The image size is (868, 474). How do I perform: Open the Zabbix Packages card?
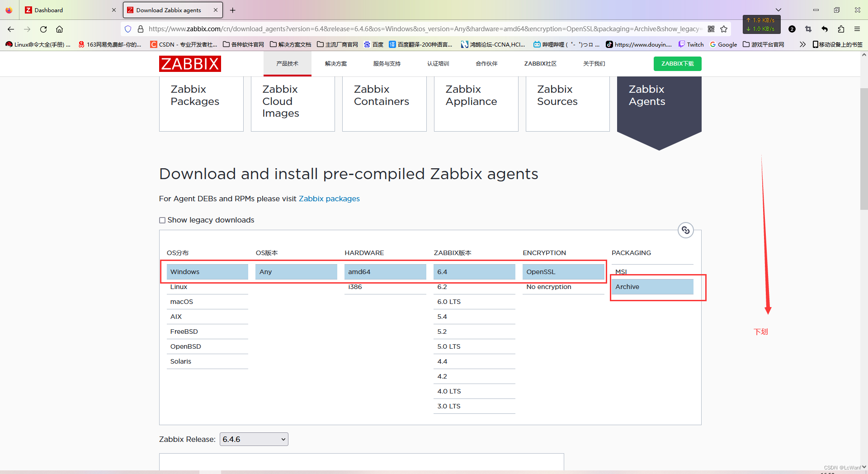[201, 104]
